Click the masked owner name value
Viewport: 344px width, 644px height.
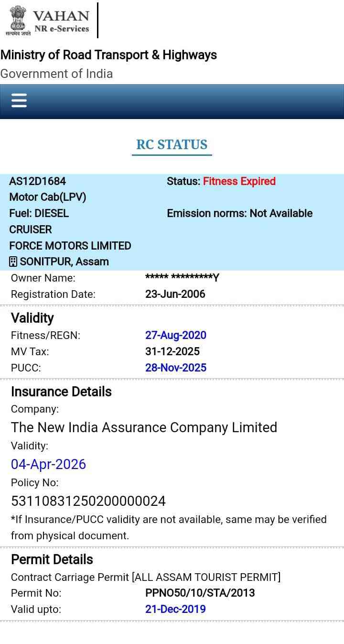tap(182, 278)
